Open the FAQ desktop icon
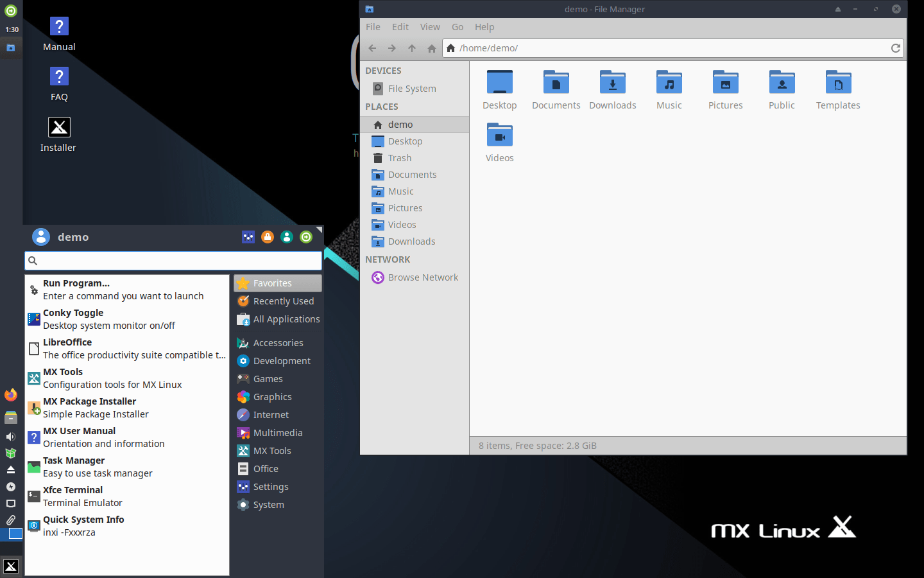Screen dimensions: 924x578 (x=59, y=84)
